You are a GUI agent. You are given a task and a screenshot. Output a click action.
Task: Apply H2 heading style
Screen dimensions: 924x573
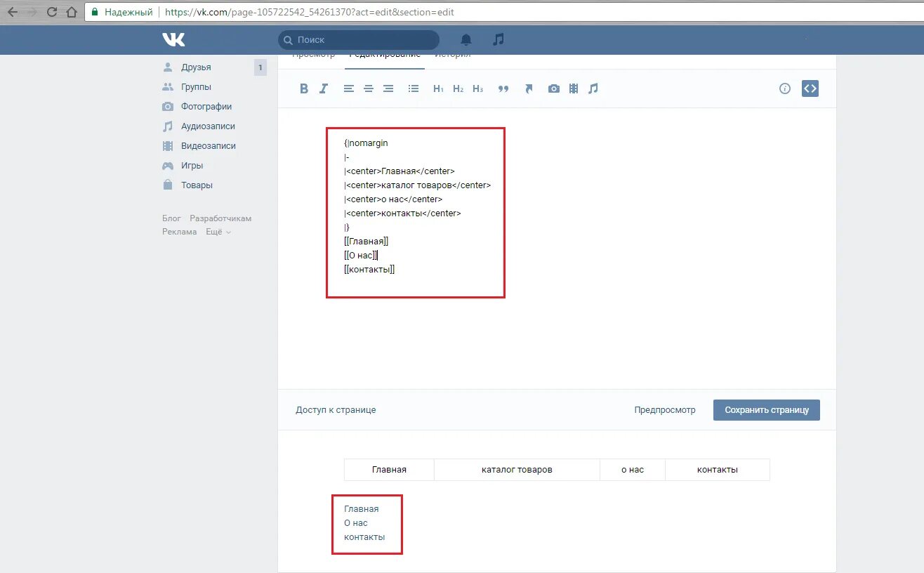(458, 88)
